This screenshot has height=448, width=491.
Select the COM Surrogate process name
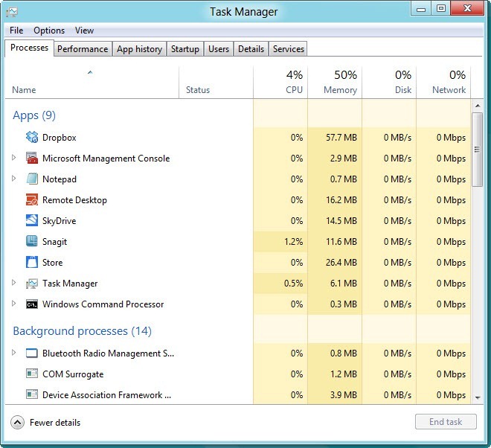pos(73,374)
